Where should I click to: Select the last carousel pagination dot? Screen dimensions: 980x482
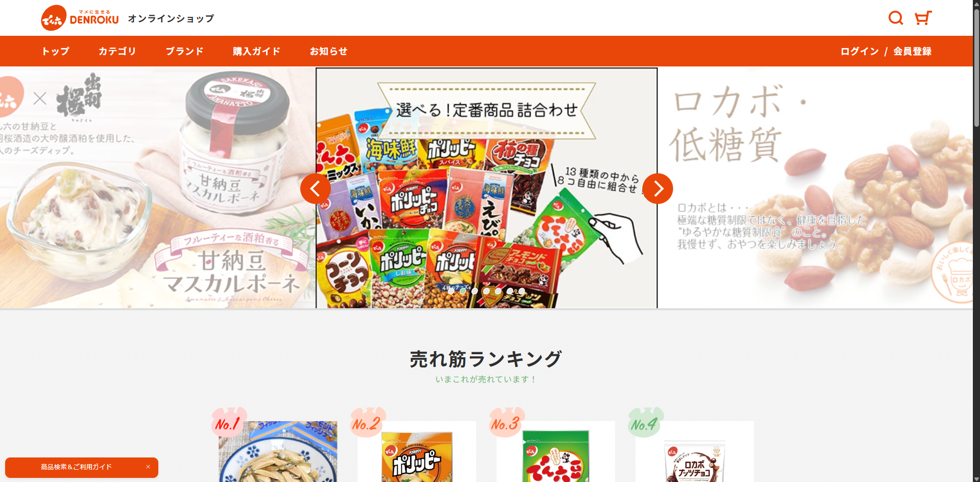[x=522, y=291]
